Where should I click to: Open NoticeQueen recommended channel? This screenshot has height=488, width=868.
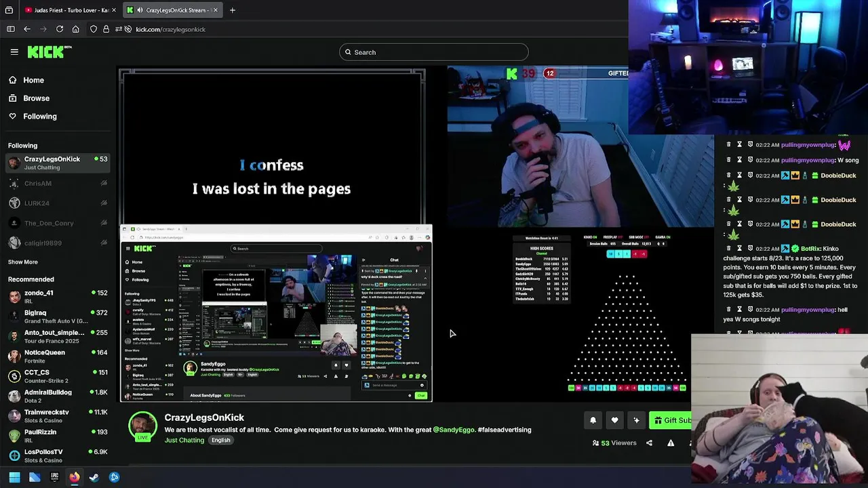pos(58,356)
